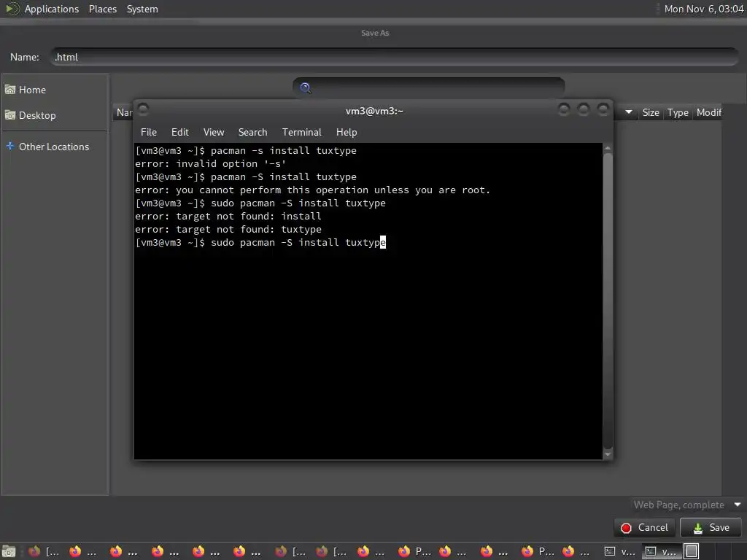Select Home in the Save As sidebar
Image resolution: width=747 pixels, height=560 pixels.
(x=55, y=90)
